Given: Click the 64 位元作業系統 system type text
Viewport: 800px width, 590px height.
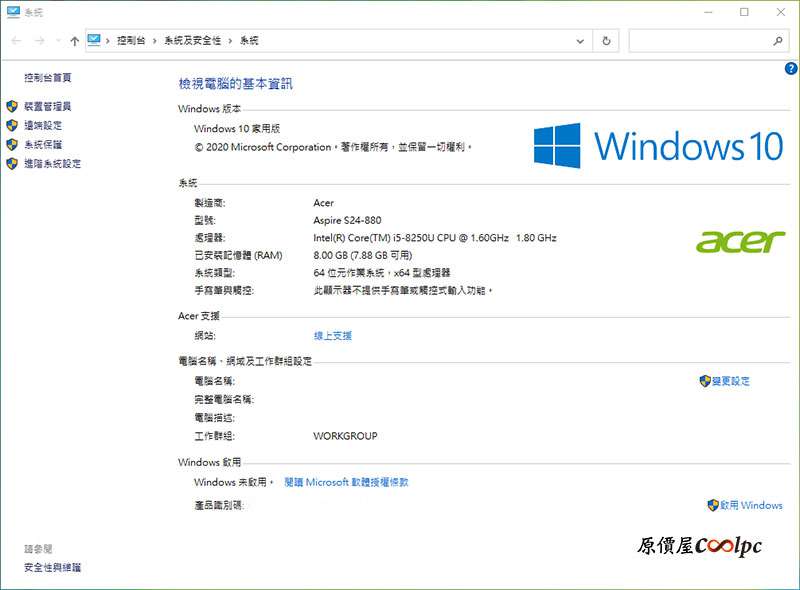Looking at the screenshot, I should coord(382,273).
